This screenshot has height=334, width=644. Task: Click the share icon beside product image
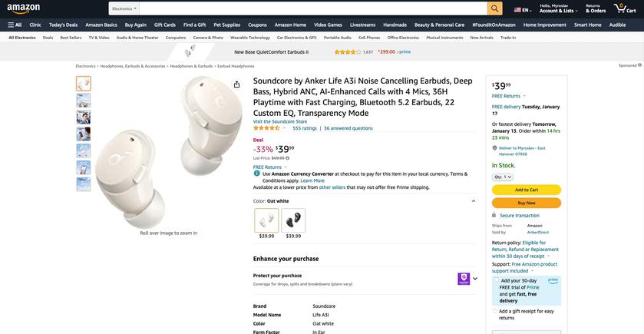(x=236, y=84)
